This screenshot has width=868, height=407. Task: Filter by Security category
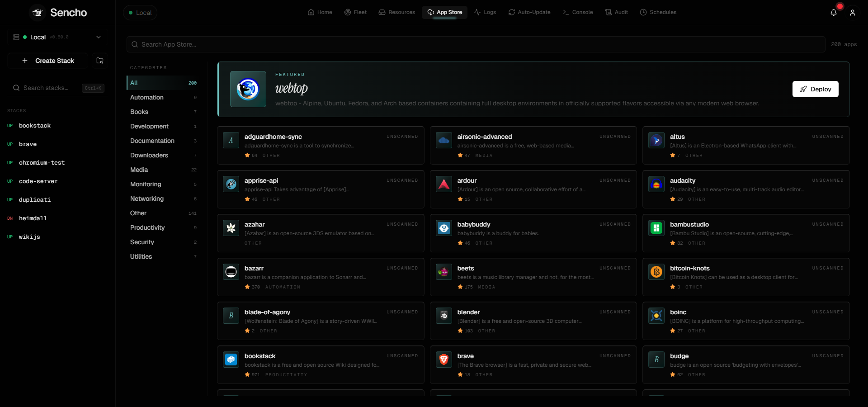(164, 242)
